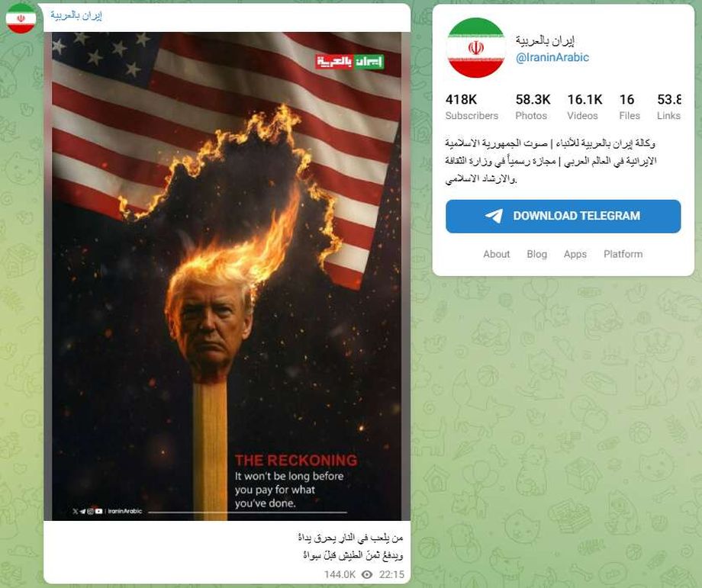
Task: Show the 58.3K Photos counter
Action: coord(533,107)
